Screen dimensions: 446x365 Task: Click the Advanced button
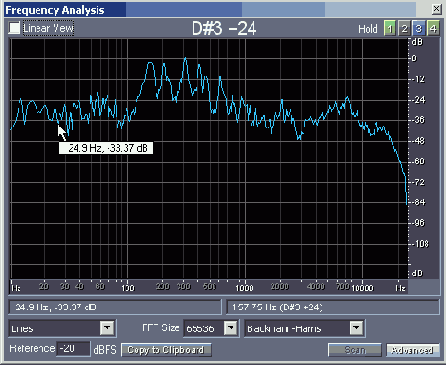(x=412, y=350)
